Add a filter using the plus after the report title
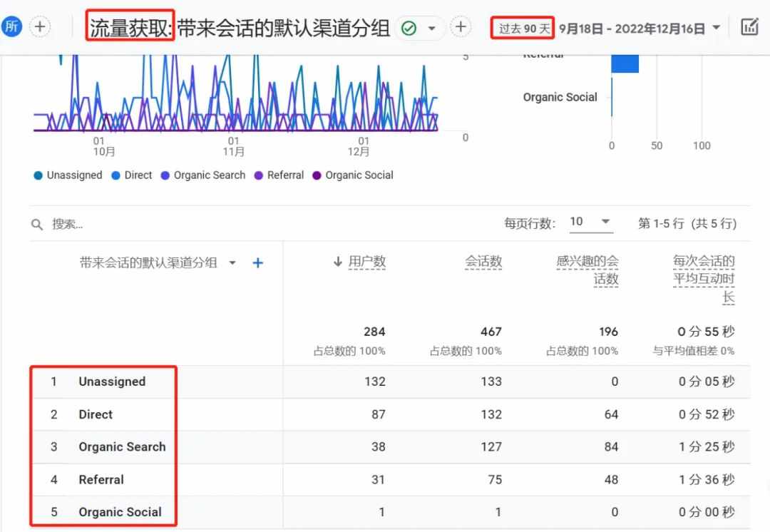The width and height of the screenshot is (770, 532). point(460,27)
